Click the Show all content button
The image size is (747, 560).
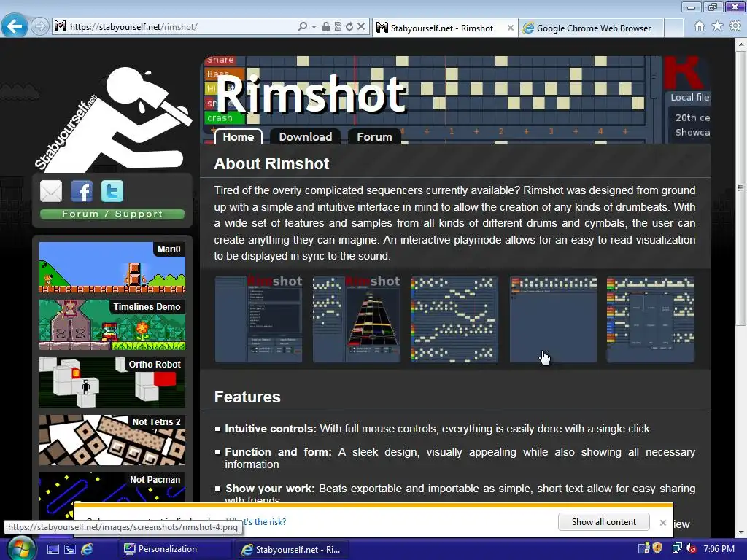pyautogui.click(x=603, y=522)
